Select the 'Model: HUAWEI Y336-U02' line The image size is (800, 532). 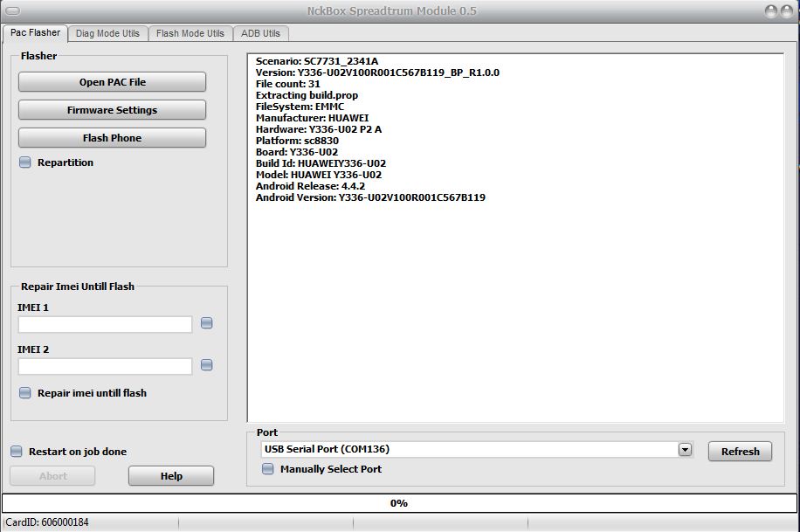[x=319, y=175]
